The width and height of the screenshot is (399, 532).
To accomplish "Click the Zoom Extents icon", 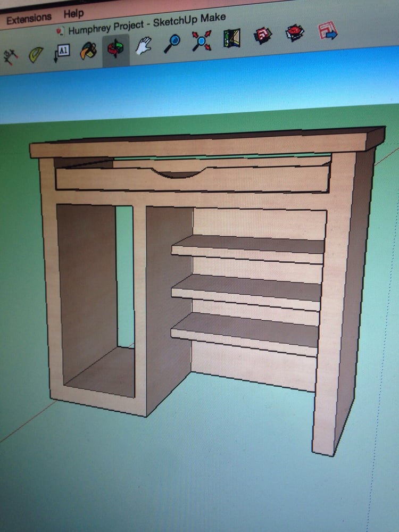I will [x=202, y=41].
